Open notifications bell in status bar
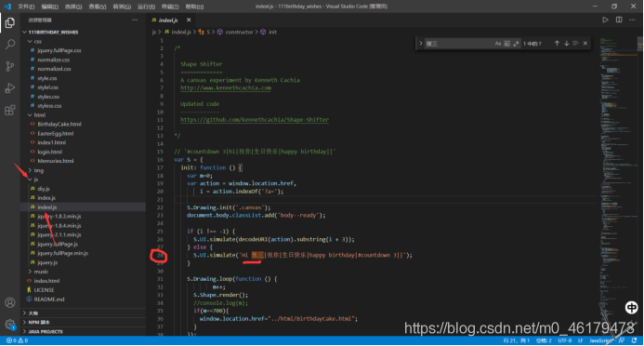 [x=635, y=340]
